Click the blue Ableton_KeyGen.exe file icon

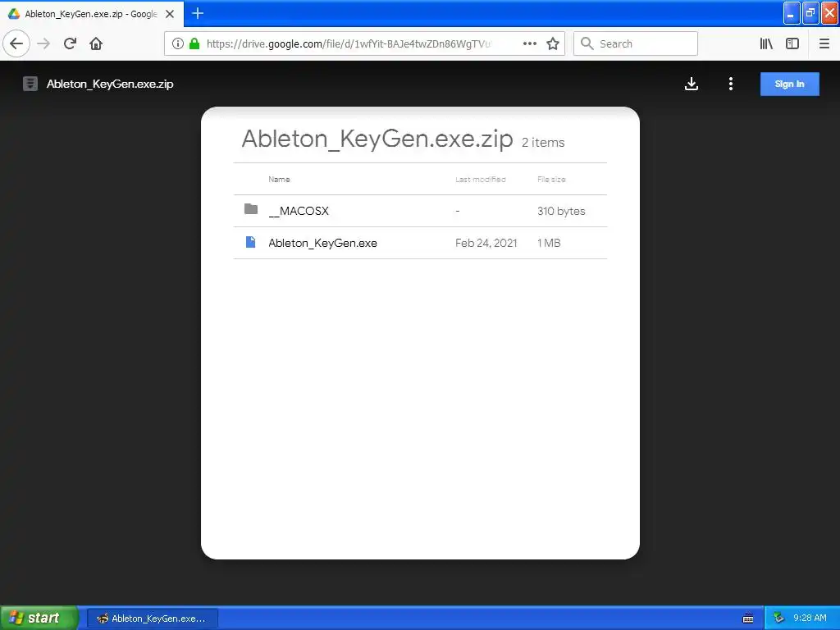250,242
